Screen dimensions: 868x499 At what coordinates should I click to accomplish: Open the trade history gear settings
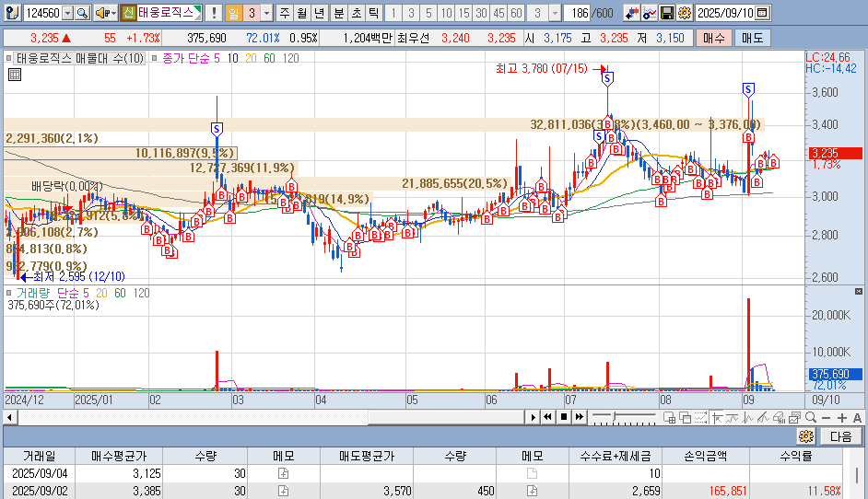pyautogui.click(x=806, y=436)
